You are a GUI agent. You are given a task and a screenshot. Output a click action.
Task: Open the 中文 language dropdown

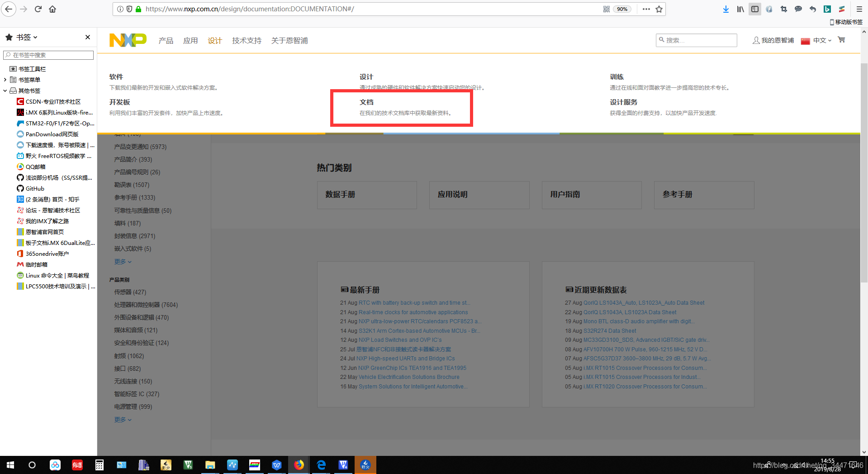[x=819, y=40]
